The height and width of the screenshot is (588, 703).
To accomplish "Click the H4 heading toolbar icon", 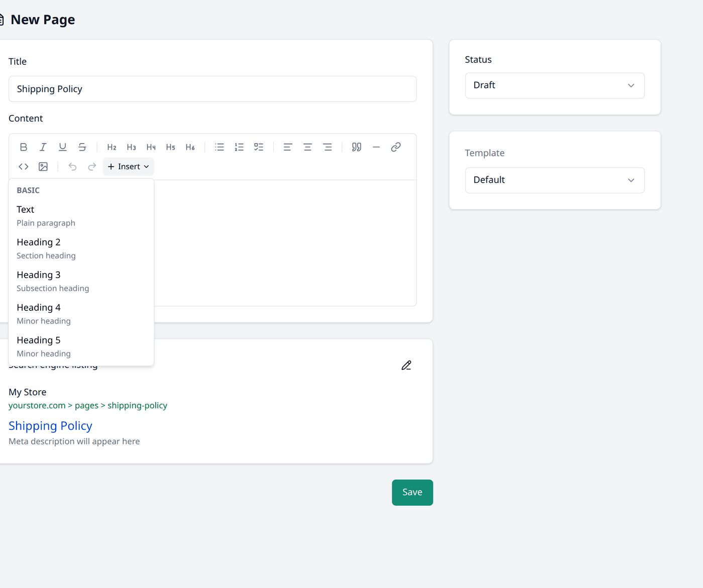I will [x=151, y=147].
